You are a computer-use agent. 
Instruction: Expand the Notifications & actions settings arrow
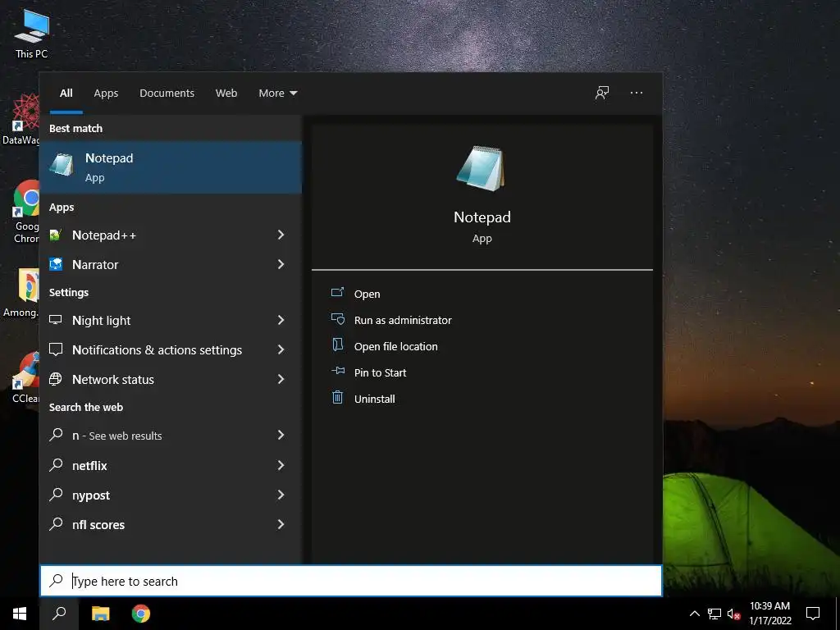(x=281, y=349)
